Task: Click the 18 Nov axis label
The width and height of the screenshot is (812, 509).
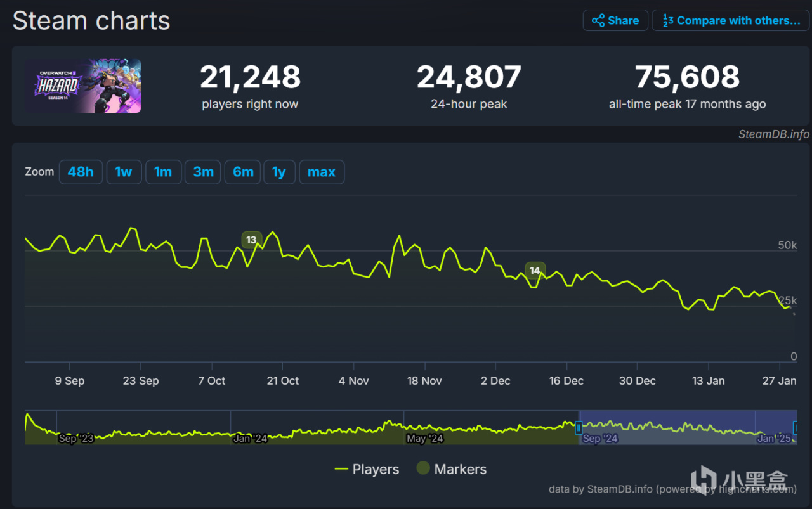Action: 425,381
